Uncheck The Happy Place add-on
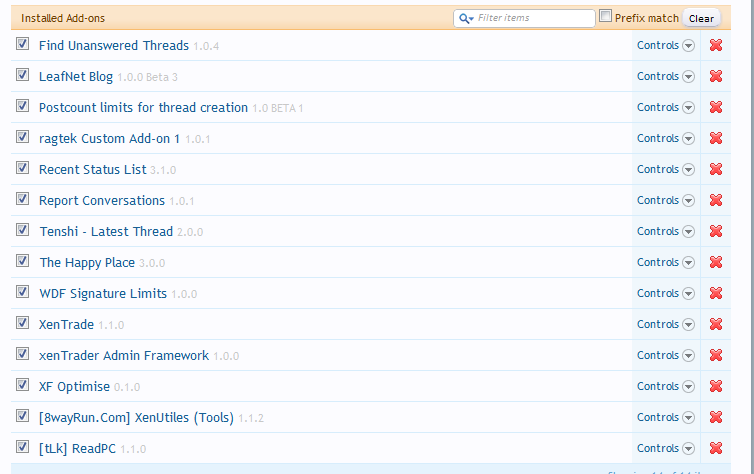 [x=22, y=261]
